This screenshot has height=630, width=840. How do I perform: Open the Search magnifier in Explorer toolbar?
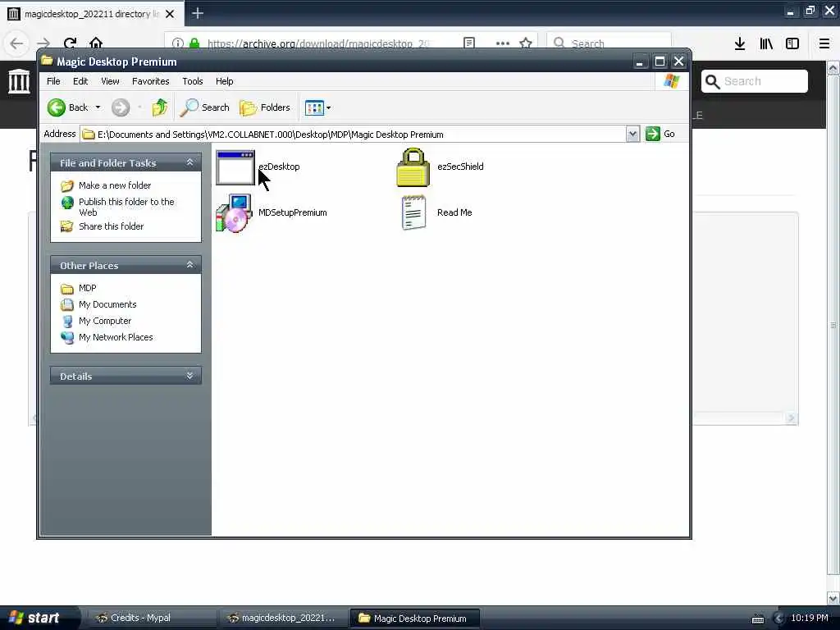point(204,107)
